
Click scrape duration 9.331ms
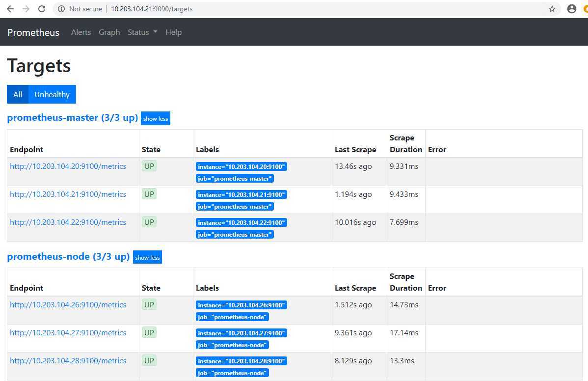click(x=404, y=166)
